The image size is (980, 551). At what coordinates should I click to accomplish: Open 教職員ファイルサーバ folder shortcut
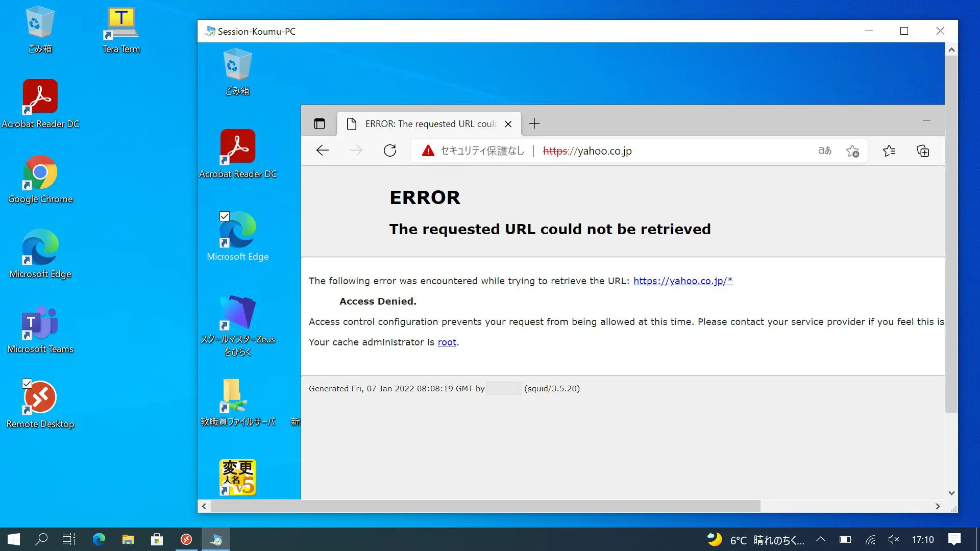(x=237, y=402)
